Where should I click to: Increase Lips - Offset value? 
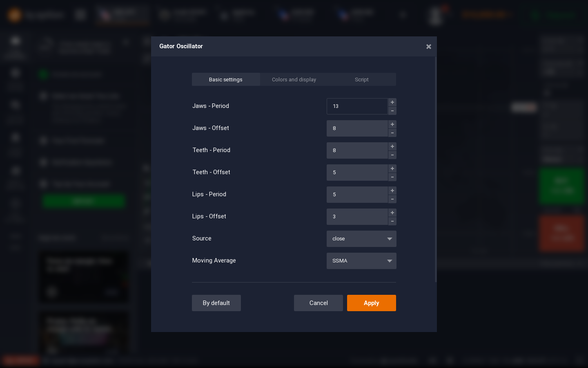coord(392,213)
